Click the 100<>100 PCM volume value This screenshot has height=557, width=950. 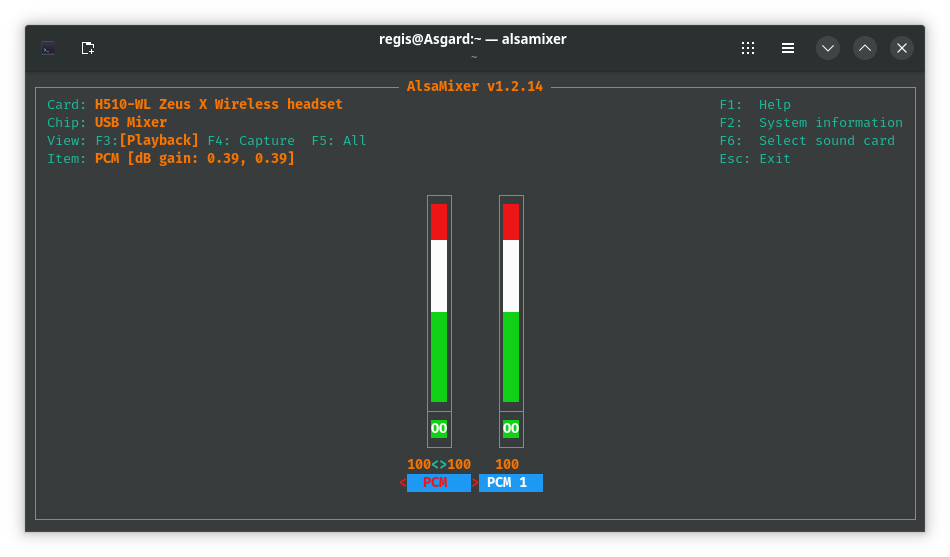click(x=439, y=465)
